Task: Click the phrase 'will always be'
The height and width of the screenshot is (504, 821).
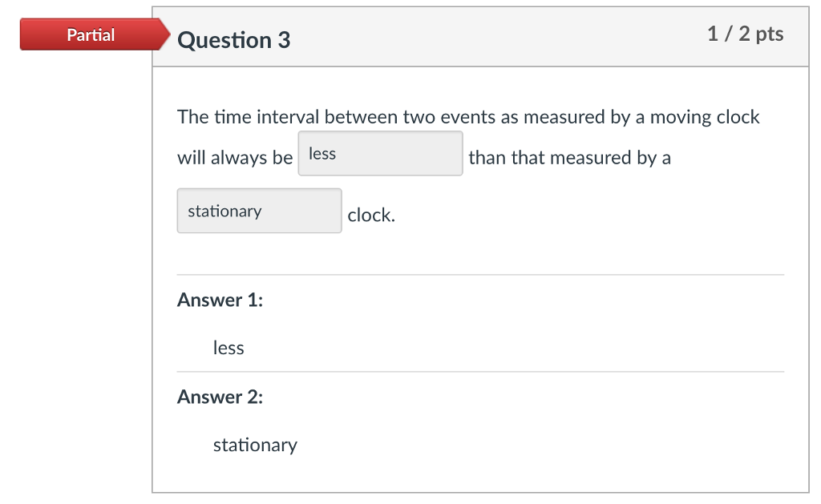Action: coord(235,157)
